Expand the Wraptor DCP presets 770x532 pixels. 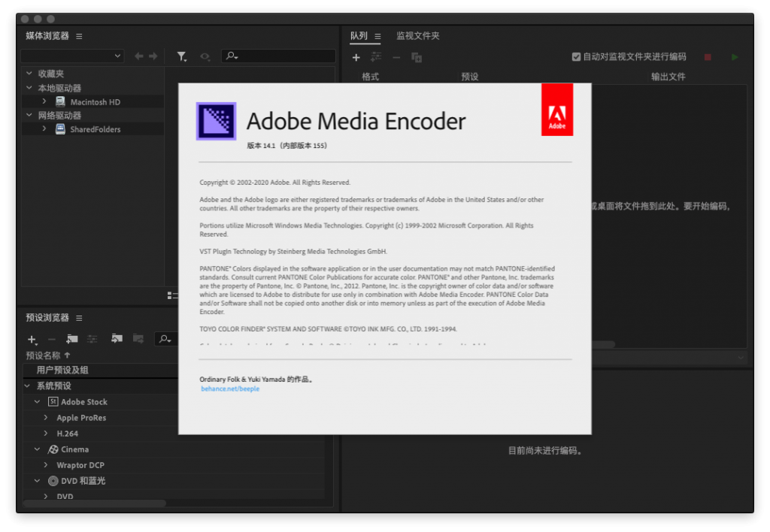click(46, 465)
